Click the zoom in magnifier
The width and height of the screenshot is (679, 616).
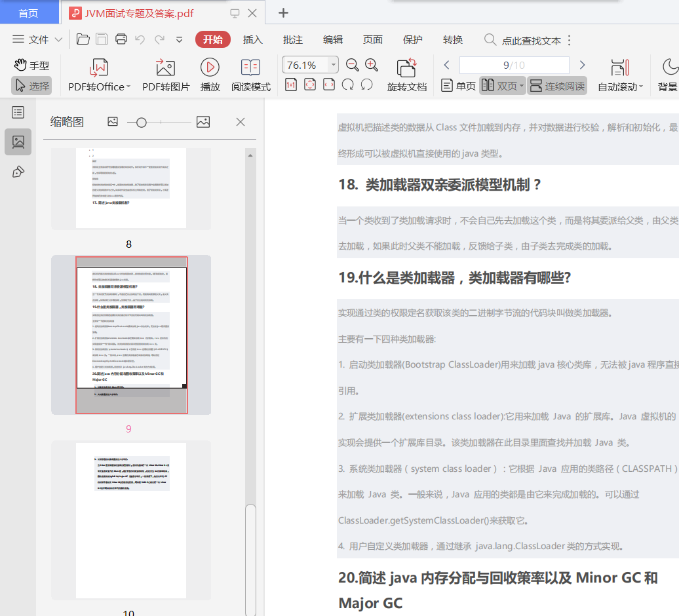point(372,66)
